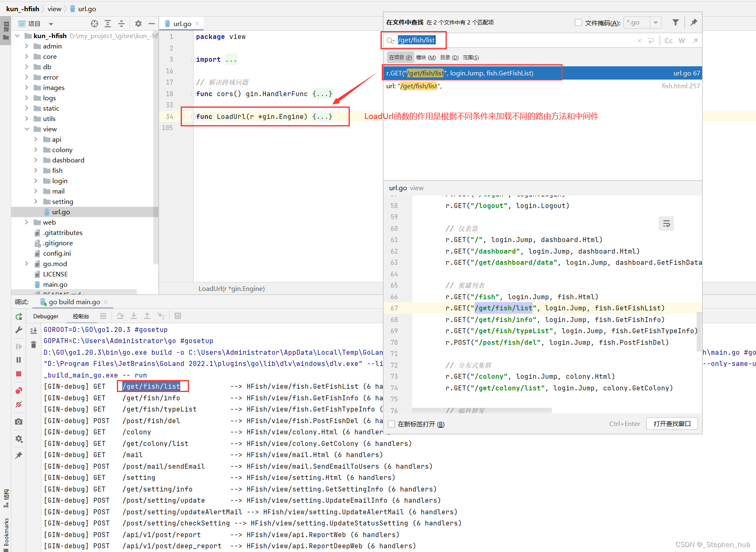
Task: Toggle whole words W option
Action: pos(682,41)
